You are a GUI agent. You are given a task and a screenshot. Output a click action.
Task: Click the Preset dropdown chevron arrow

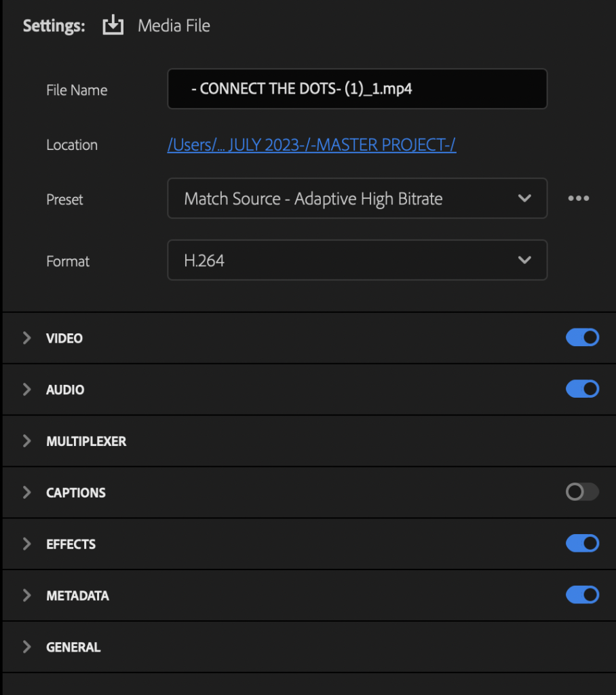tap(524, 198)
